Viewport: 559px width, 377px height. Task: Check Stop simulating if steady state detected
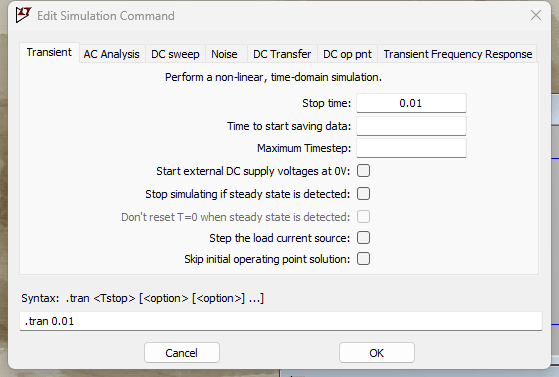coord(363,194)
